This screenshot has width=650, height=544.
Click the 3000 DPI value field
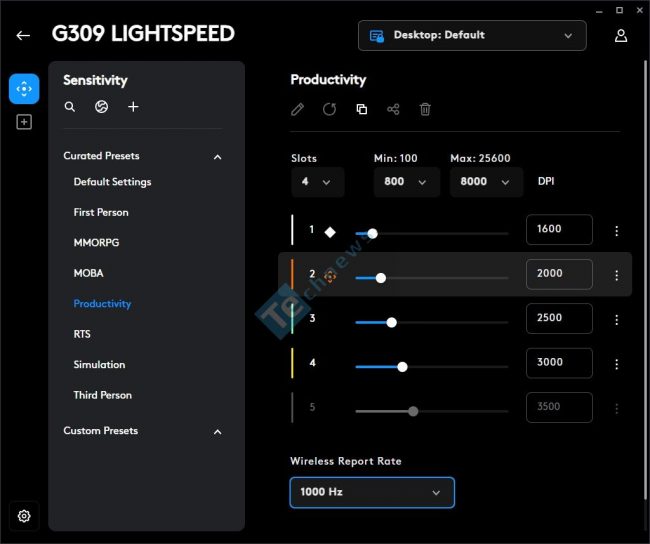559,363
